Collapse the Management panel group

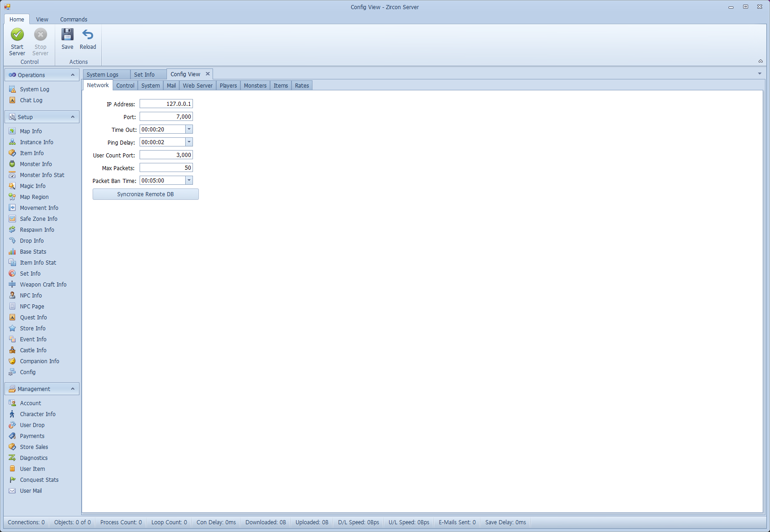pos(73,389)
